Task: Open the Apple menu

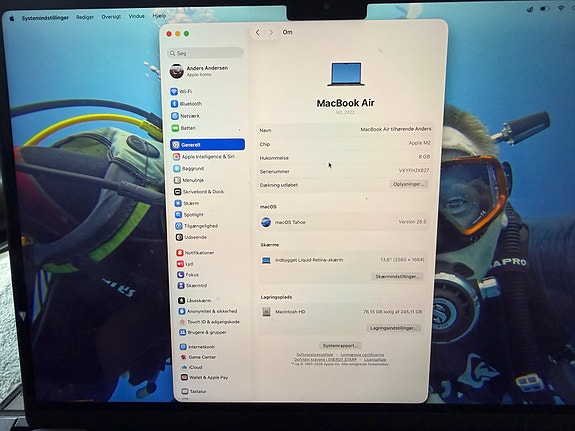Action: tap(12, 18)
